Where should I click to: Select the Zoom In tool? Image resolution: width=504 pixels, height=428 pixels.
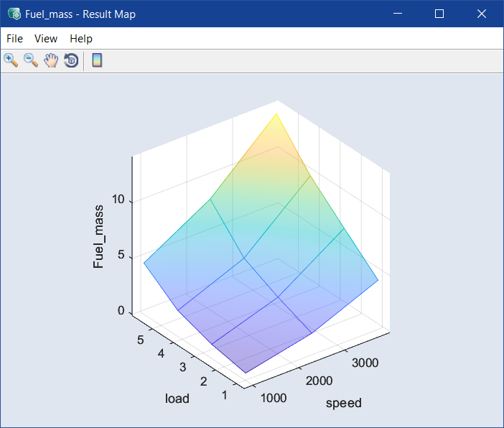click(11, 60)
